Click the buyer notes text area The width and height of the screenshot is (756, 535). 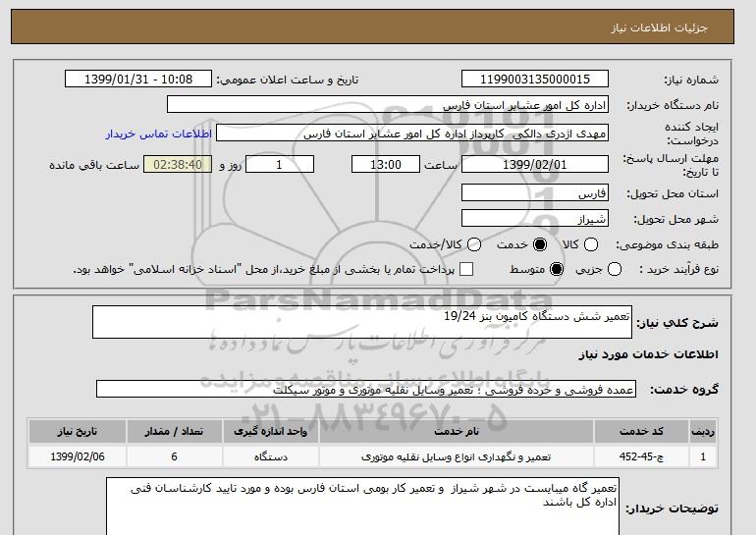pyautogui.click(x=362, y=507)
